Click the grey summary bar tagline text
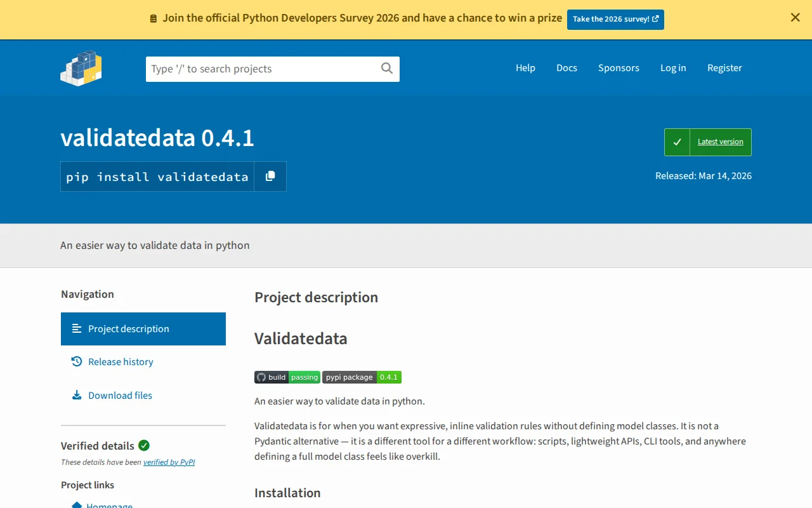This screenshot has height=508, width=812. (155, 245)
